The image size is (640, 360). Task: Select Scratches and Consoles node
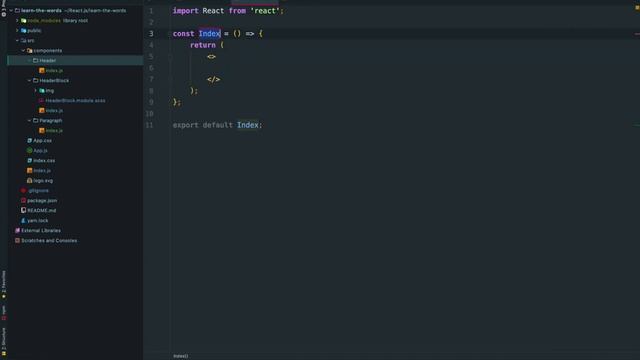pos(49,240)
